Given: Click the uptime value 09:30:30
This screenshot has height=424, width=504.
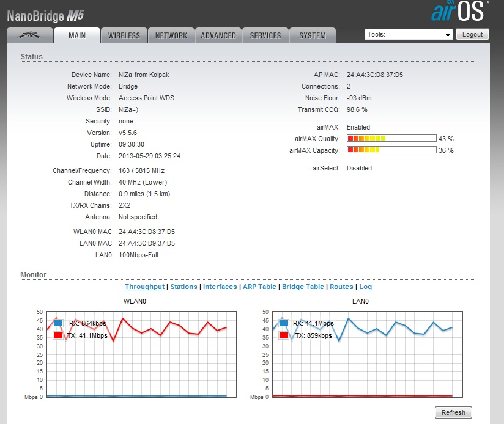Looking at the screenshot, I should (x=132, y=144).
